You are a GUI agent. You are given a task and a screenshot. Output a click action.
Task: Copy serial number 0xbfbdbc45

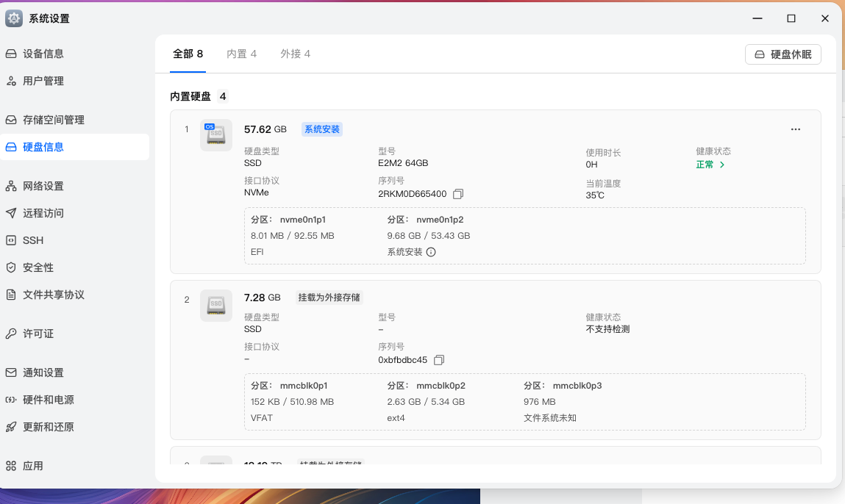click(439, 360)
